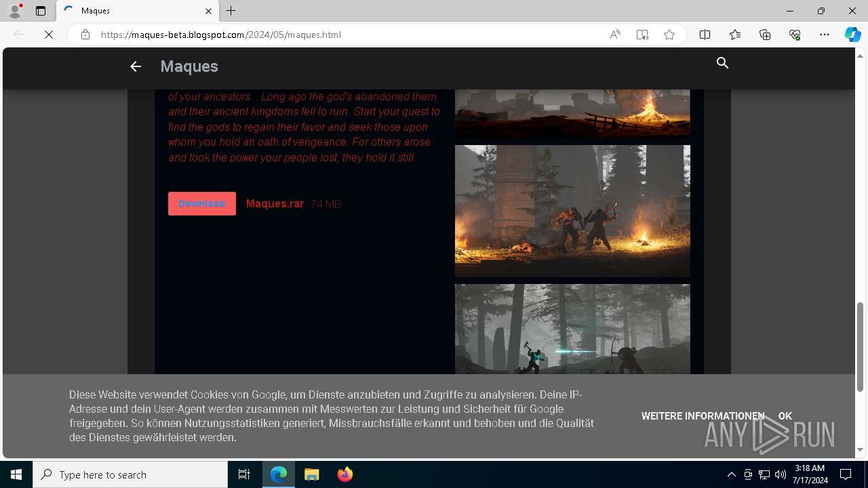The image size is (868, 488).
Task: Open volume control tray icon
Action: (x=780, y=474)
